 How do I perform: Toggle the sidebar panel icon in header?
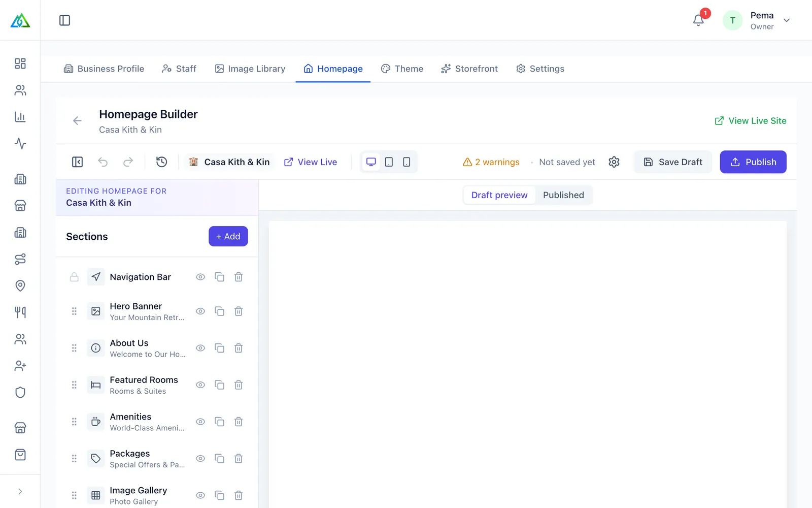point(64,20)
